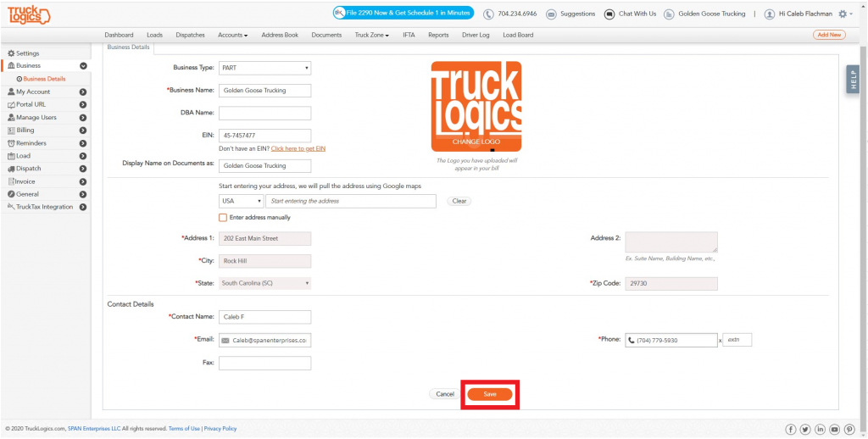The width and height of the screenshot is (868, 439).
Task: Expand the Portal URL sidebar arrow
Action: (83, 104)
